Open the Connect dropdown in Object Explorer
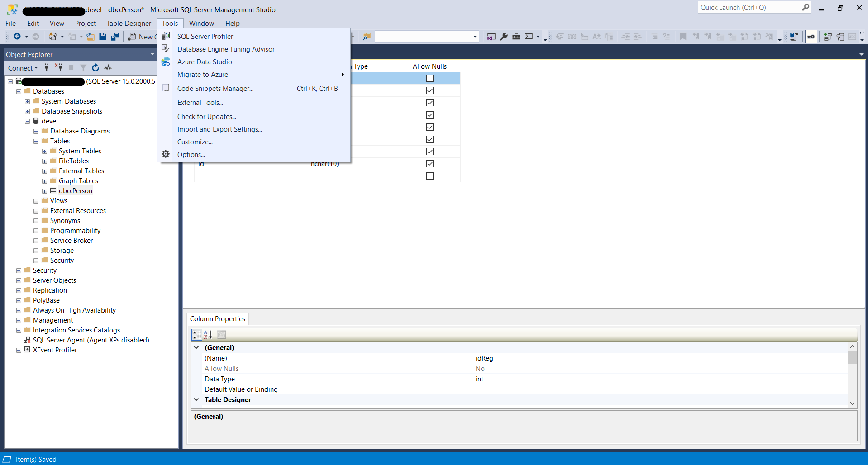868x465 pixels. pyautogui.click(x=23, y=68)
